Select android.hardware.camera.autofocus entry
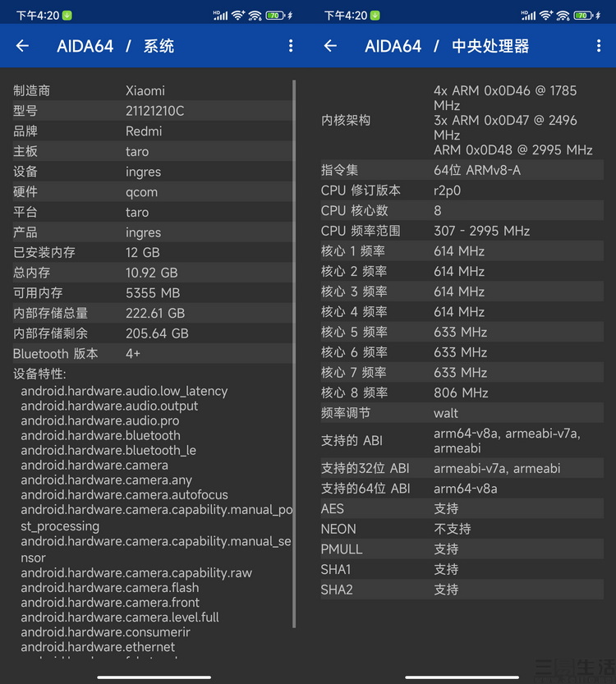Viewport: 616px width, 684px height. tap(124, 495)
